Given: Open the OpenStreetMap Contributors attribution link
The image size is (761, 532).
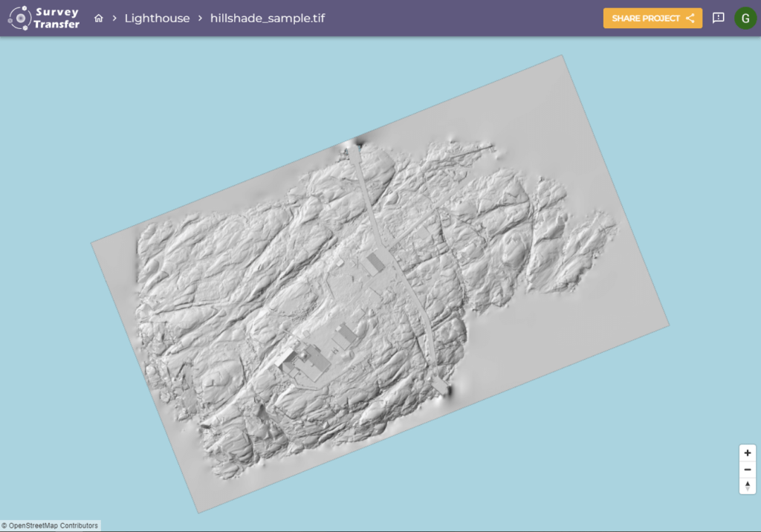Looking at the screenshot, I should (x=52, y=525).
